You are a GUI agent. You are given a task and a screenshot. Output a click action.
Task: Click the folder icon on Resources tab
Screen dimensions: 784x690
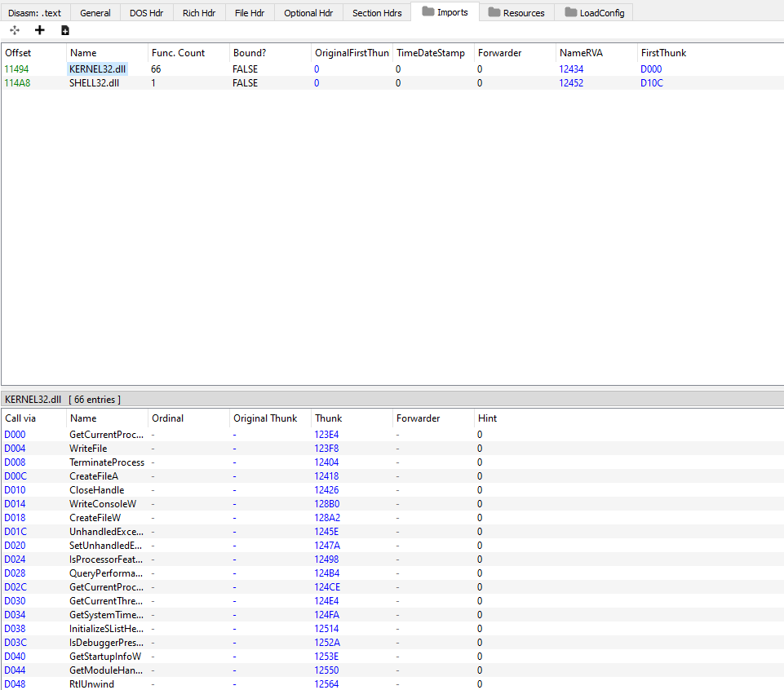pyautogui.click(x=494, y=12)
